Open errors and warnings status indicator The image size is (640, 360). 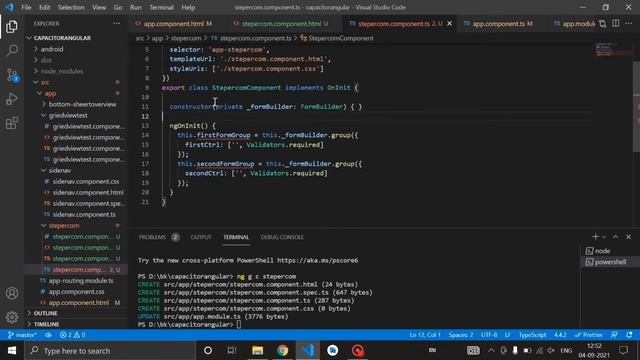72,335
